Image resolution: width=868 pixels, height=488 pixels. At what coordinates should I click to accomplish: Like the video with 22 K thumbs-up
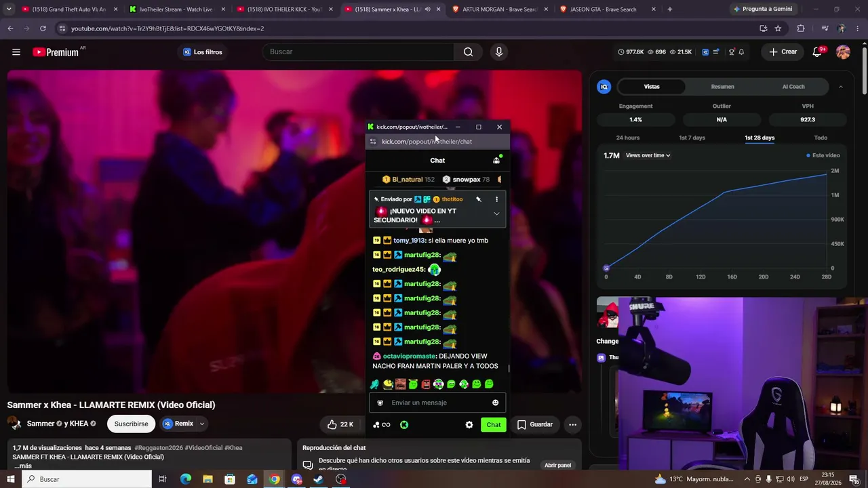(341, 425)
